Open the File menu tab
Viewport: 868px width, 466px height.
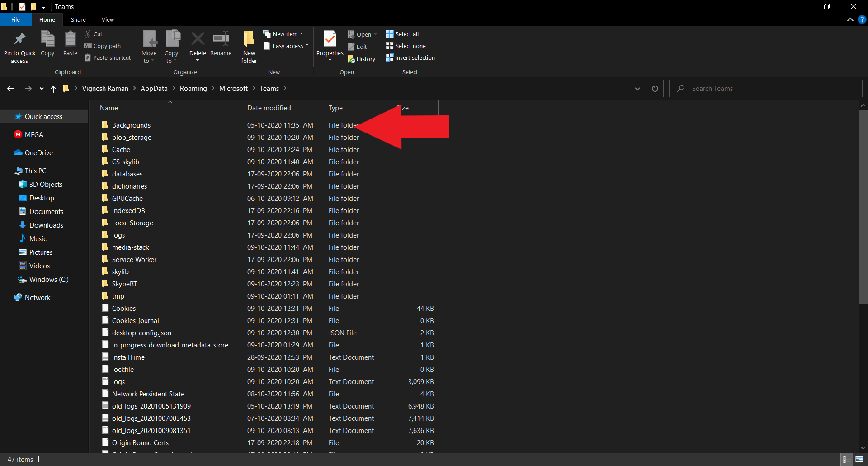pyautogui.click(x=15, y=19)
